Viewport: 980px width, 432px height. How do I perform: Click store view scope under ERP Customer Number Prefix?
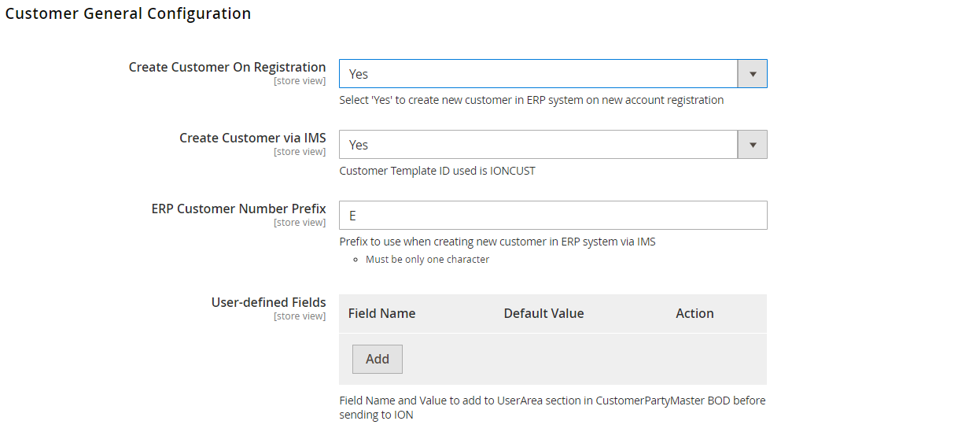(300, 223)
